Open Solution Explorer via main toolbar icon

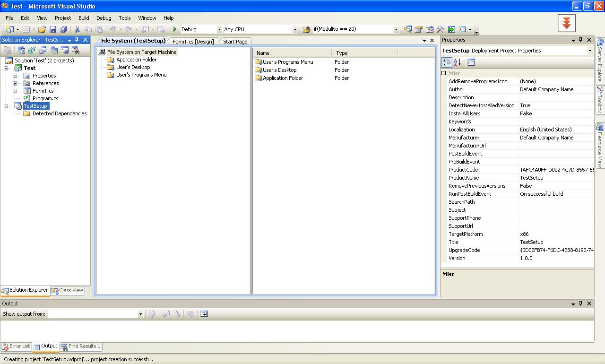[407, 29]
